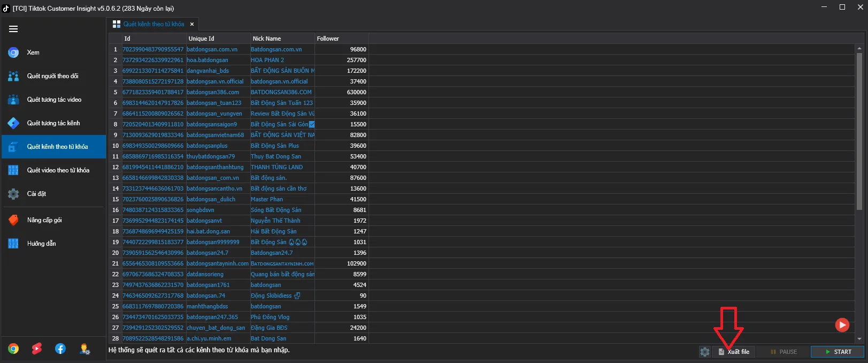Select the follower value 630000

[x=341, y=92]
